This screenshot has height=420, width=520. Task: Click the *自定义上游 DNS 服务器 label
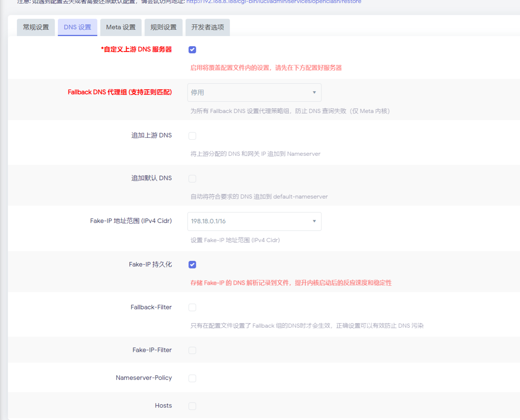click(136, 50)
